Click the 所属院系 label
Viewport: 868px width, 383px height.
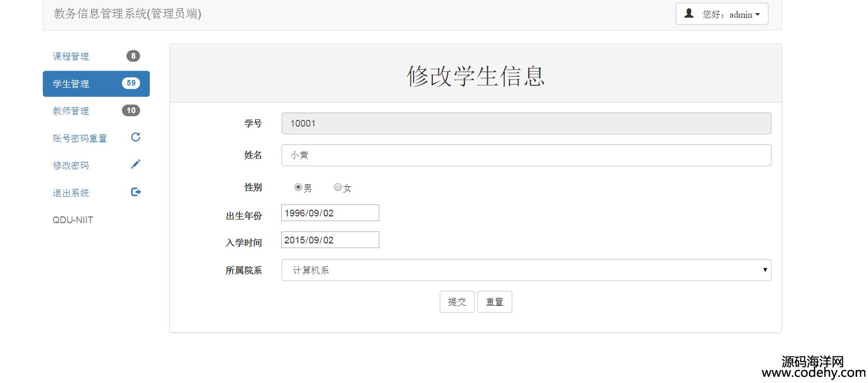243,270
